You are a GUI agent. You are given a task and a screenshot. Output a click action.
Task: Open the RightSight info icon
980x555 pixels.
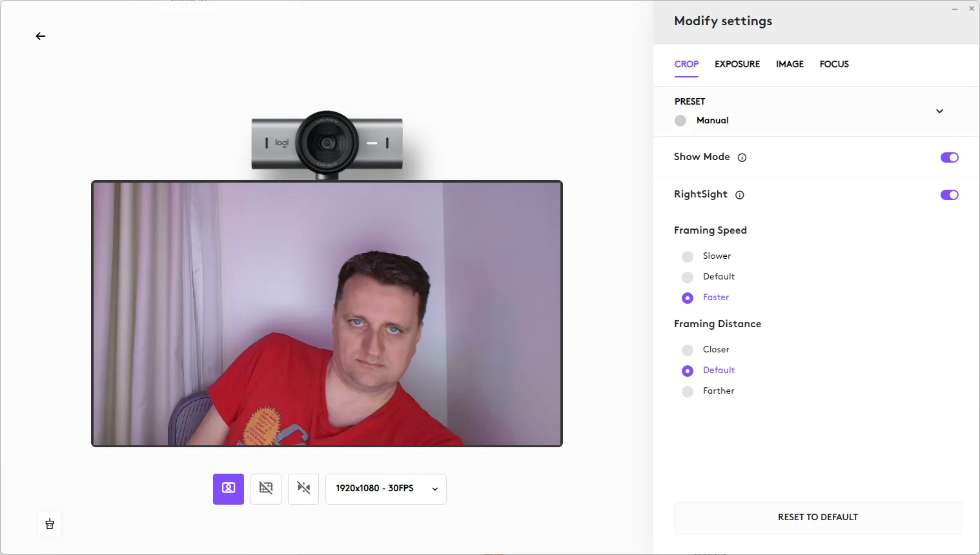click(740, 195)
